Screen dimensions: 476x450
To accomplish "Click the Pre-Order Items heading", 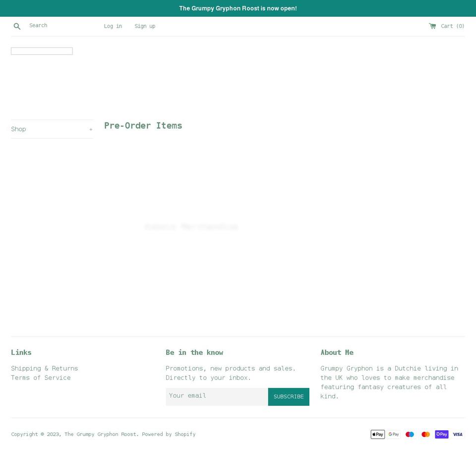I will (x=143, y=125).
